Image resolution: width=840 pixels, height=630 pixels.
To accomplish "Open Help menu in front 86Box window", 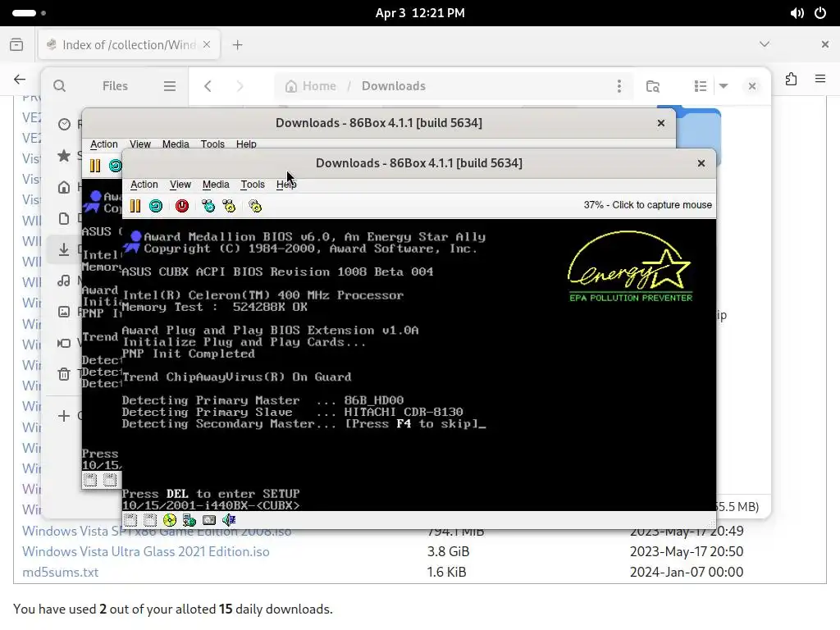I will point(286,185).
